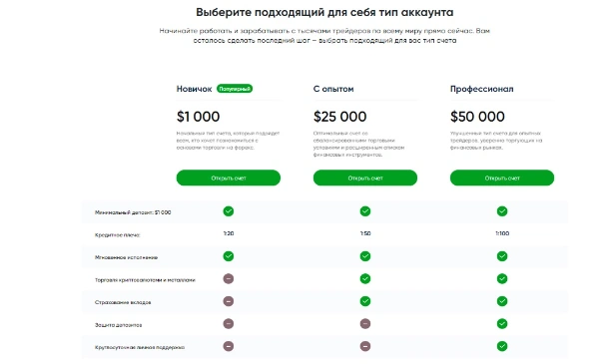Click the green Популярный badge next to Новичок
The width and height of the screenshot is (616, 364).
click(235, 89)
